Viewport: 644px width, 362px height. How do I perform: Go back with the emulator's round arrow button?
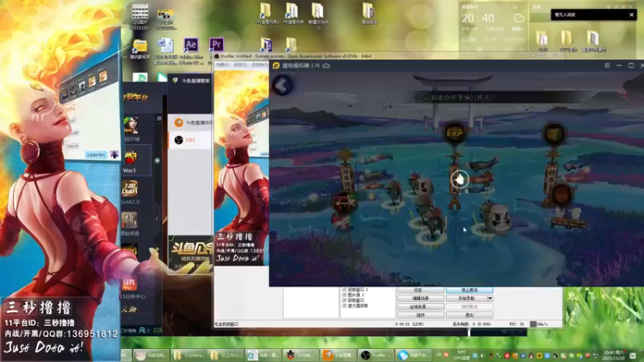[283, 86]
